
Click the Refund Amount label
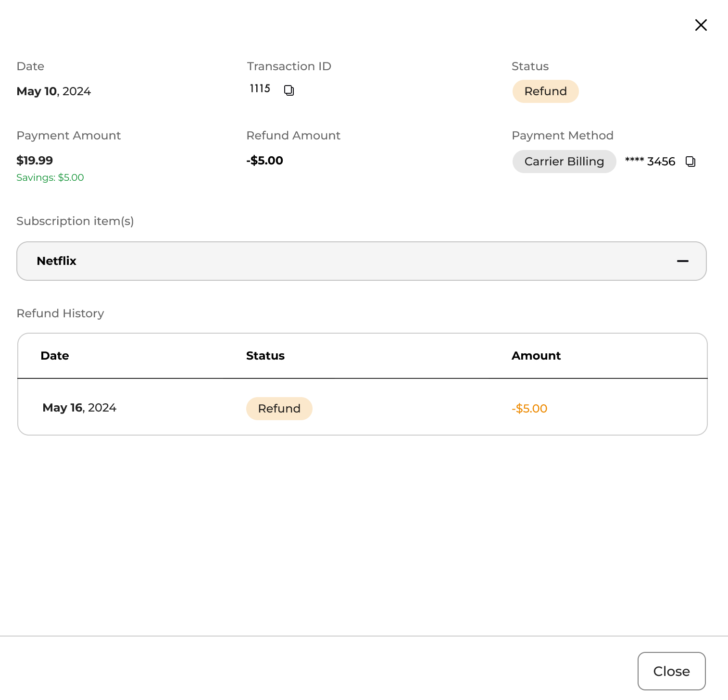pyautogui.click(x=293, y=136)
